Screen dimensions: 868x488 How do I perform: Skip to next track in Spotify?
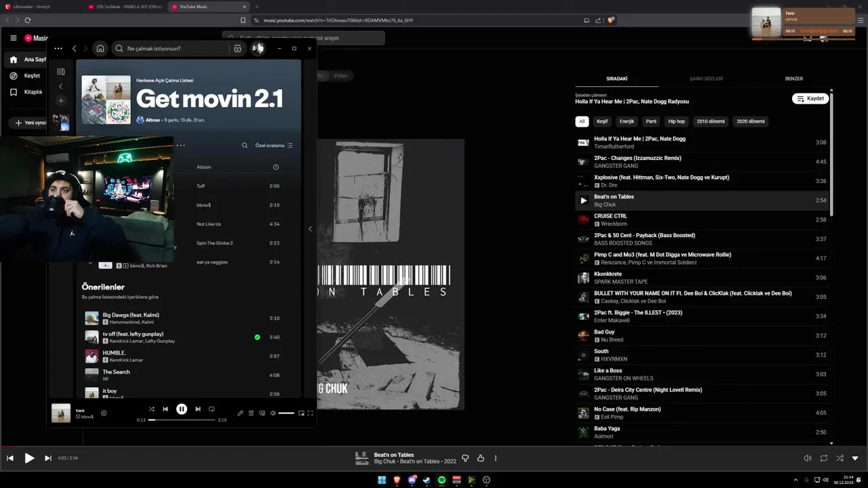click(x=198, y=409)
